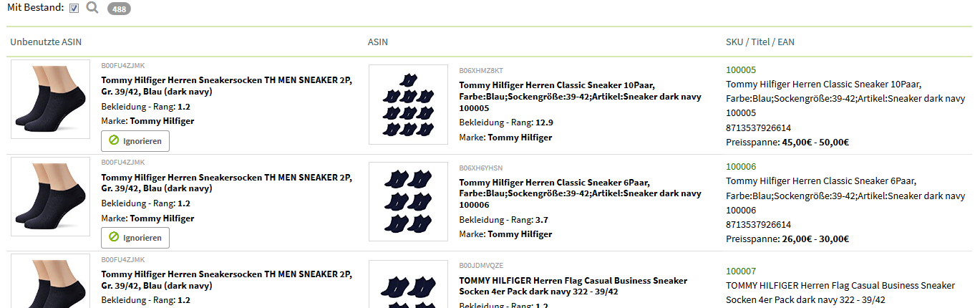Click Ignorieren button in second row
Viewport: 980px width, 308px height.
click(x=135, y=238)
